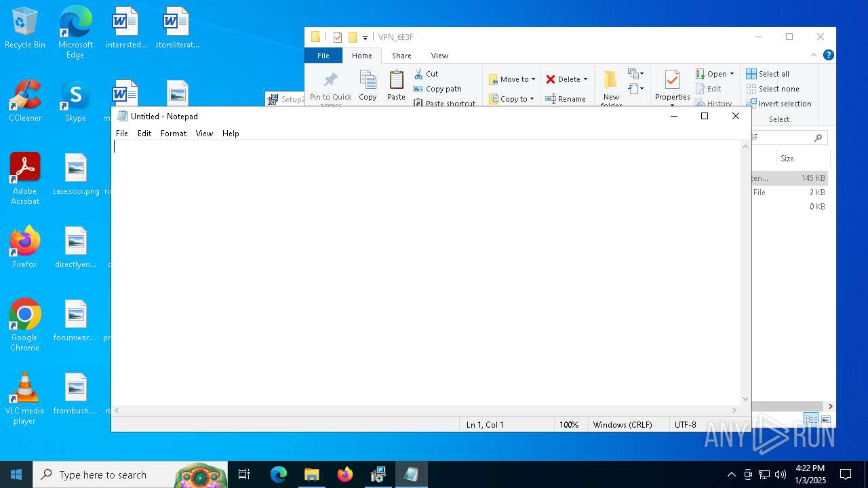Click the taskbar search box

(130, 474)
